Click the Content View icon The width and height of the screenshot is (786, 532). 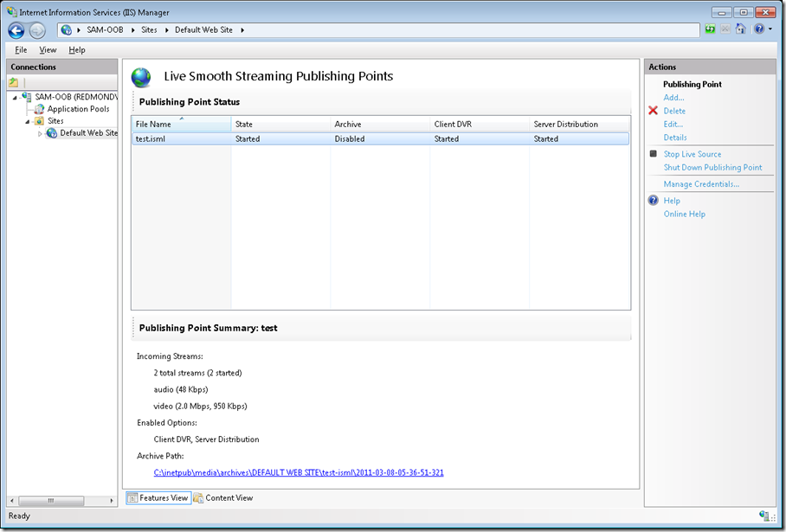[x=198, y=498]
